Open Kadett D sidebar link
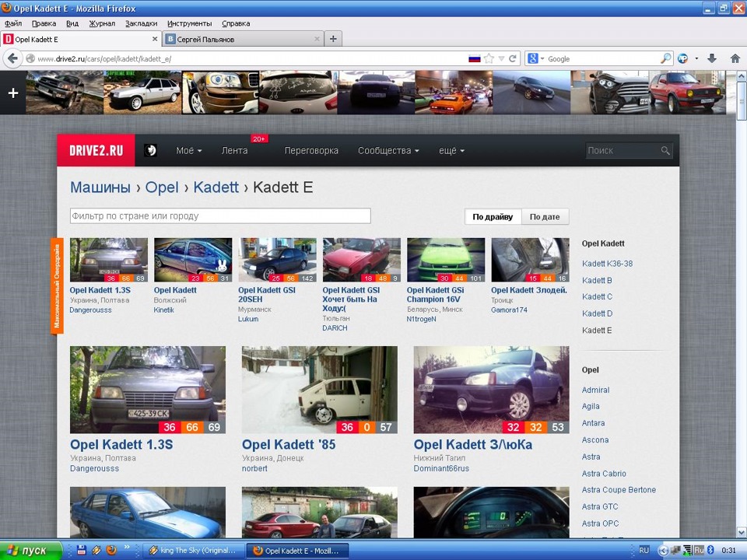The height and width of the screenshot is (560, 747). click(x=597, y=313)
